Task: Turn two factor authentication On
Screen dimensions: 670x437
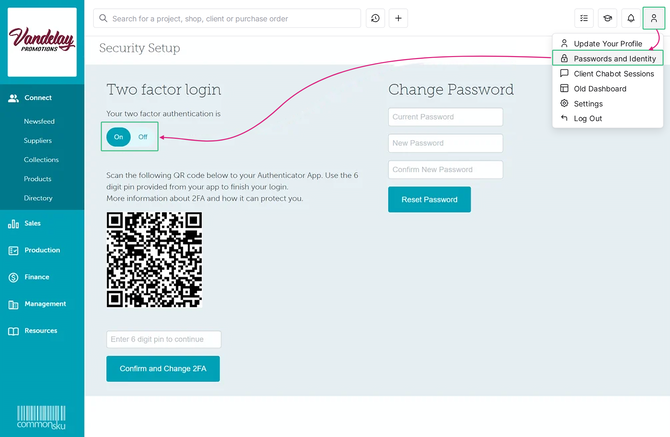Action: (x=118, y=137)
